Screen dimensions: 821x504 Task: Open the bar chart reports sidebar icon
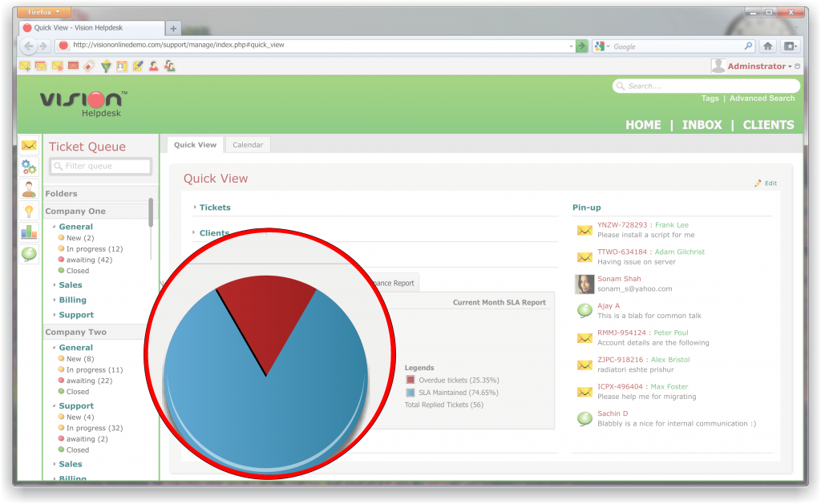click(29, 232)
